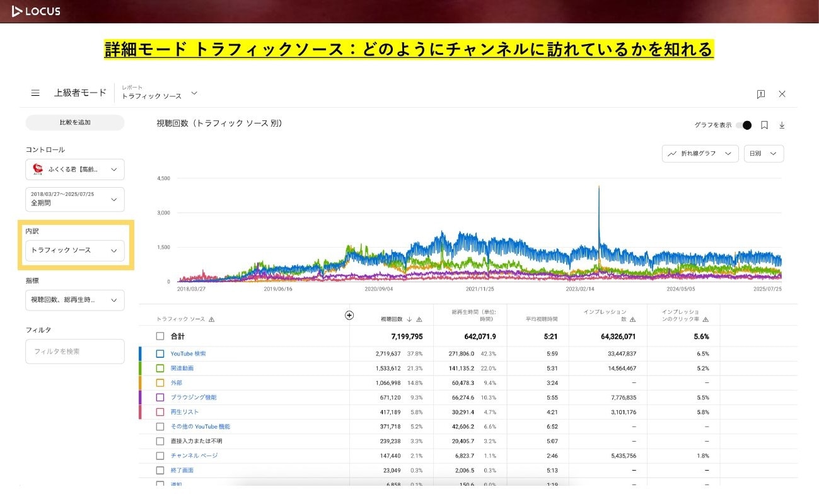This screenshot has height=504, width=819.
Task: Click warning icon next to インプレッション数 header
Action: point(632,319)
